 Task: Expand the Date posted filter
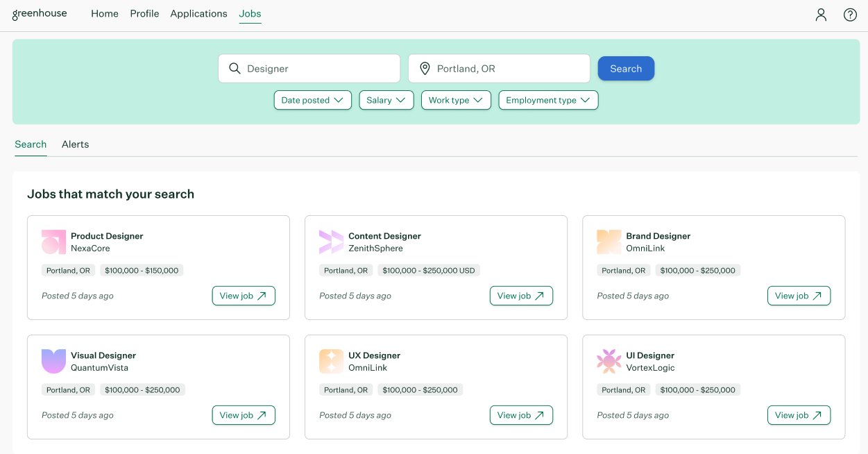tap(312, 100)
